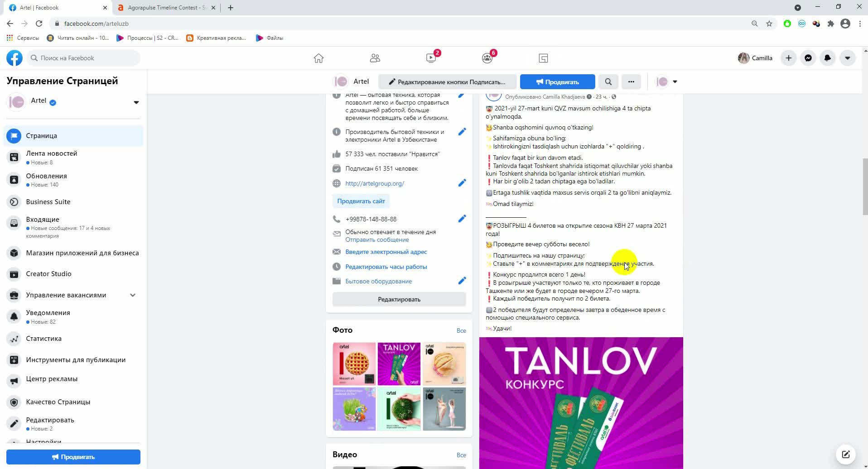868x469 pixels.
Task: Open the Сервисы apps bookmark
Action: 23,38
